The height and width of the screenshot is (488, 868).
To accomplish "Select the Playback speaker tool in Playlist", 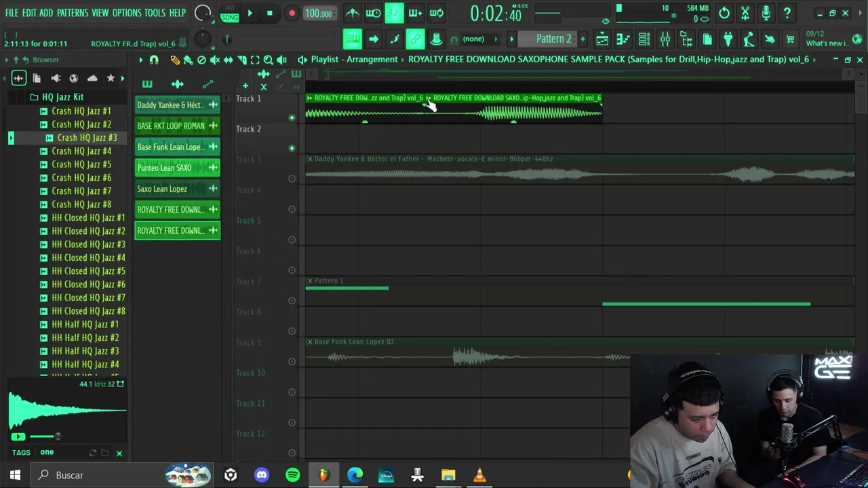I will (x=282, y=60).
